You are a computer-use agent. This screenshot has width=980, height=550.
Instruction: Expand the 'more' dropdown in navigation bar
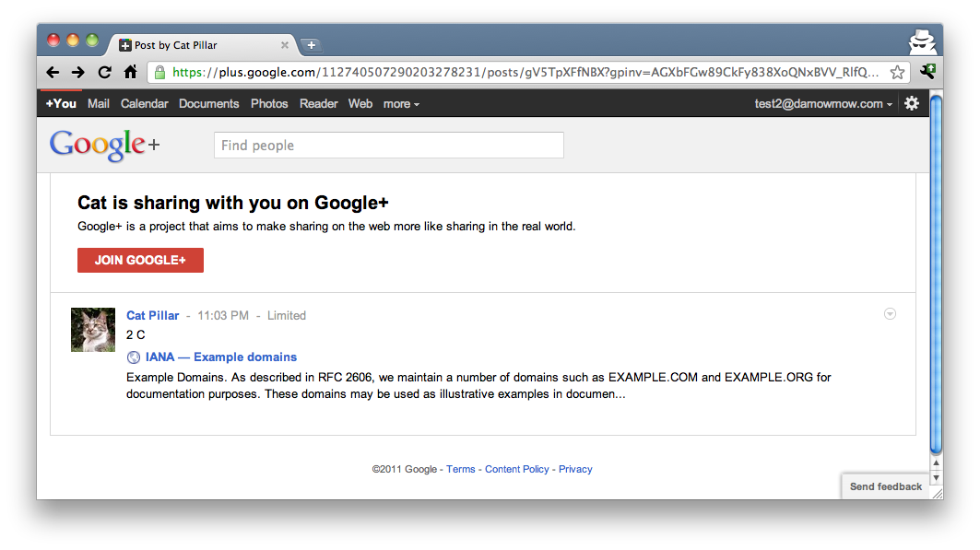tap(401, 104)
